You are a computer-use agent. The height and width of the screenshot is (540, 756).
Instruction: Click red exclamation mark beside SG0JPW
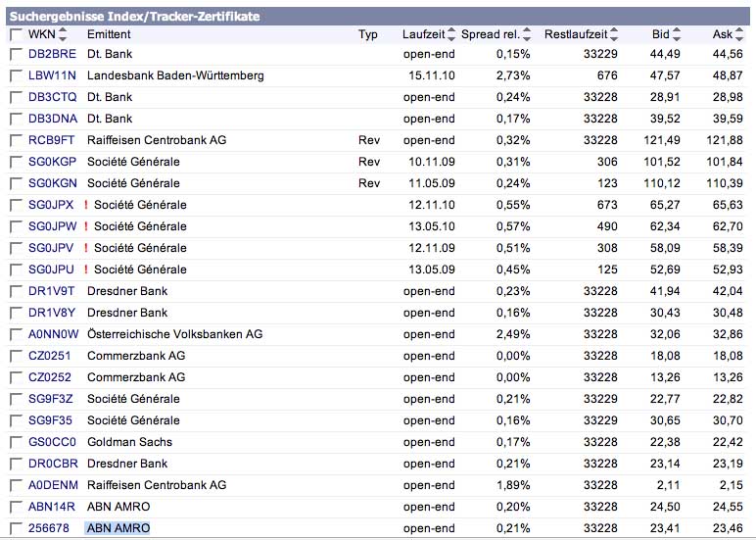pos(86,226)
